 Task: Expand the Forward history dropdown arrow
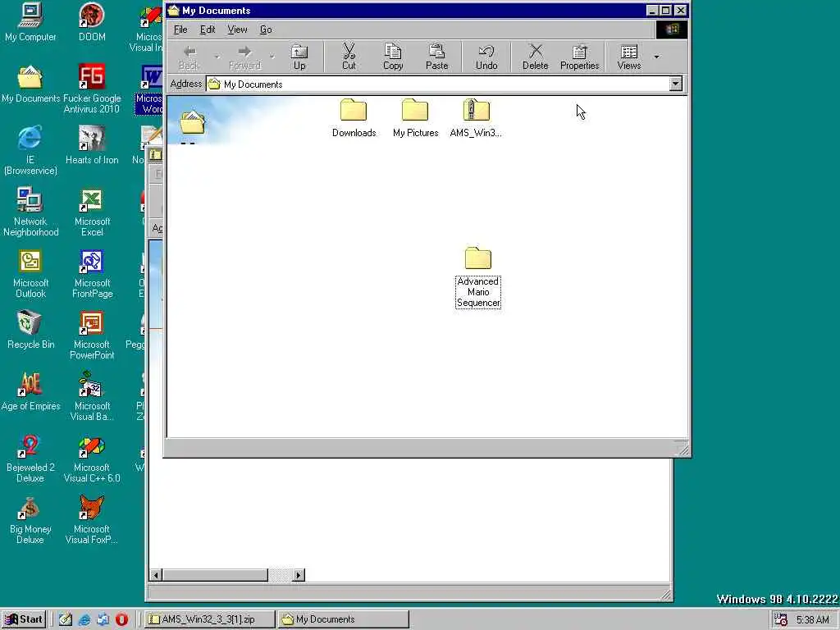click(x=272, y=57)
